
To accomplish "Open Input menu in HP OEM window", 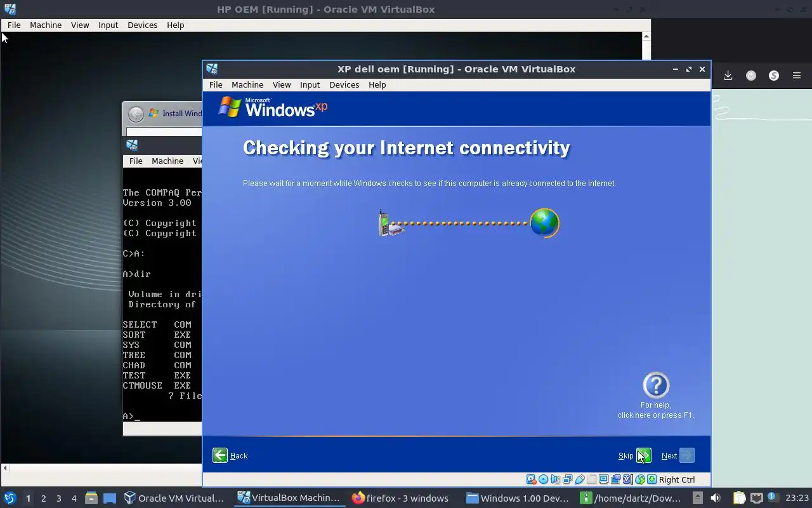I will [108, 25].
